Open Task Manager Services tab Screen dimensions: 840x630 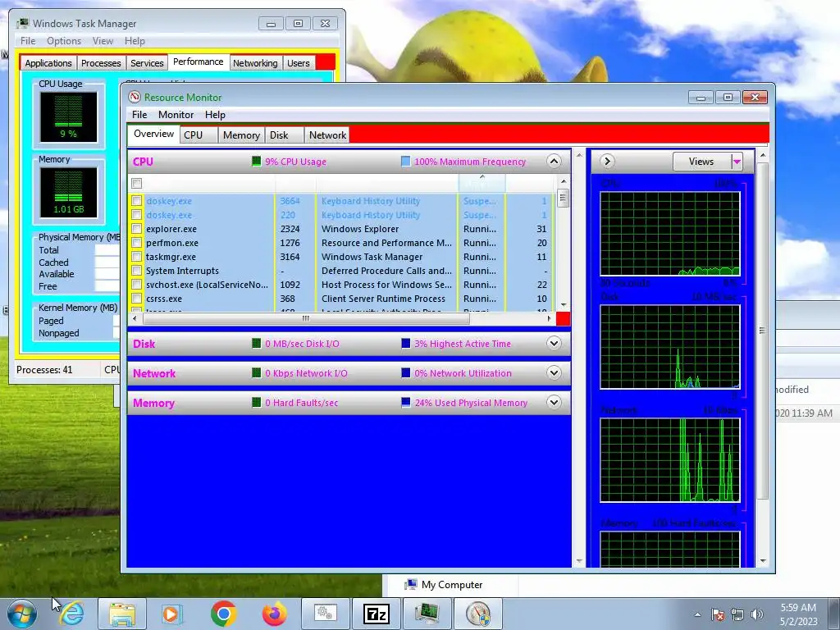coord(147,62)
